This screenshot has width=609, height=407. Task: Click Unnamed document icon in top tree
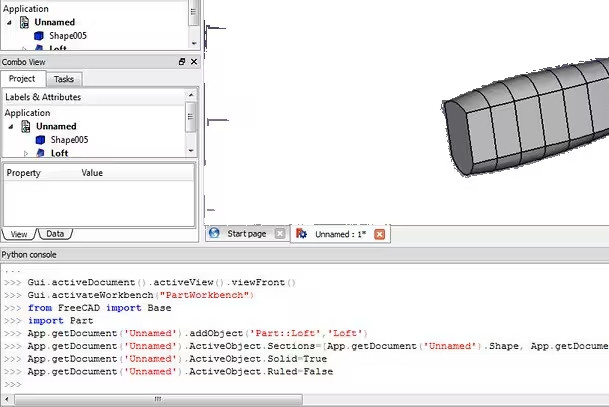[x=24, y=22]
